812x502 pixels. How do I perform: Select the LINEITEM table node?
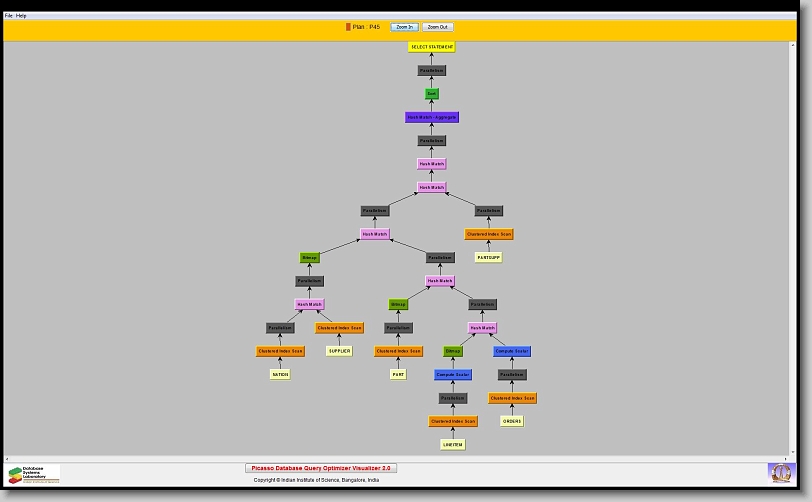(453, 445)
